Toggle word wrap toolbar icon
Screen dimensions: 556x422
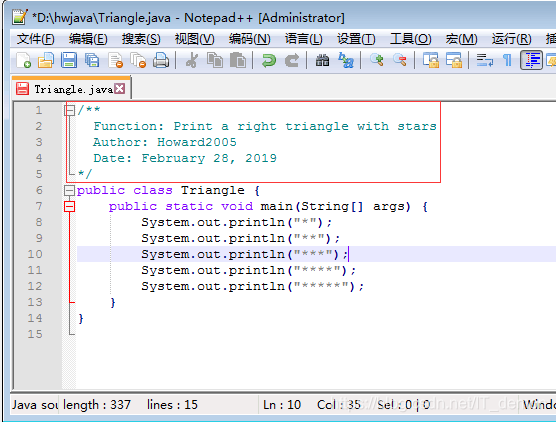coord(484,60)
